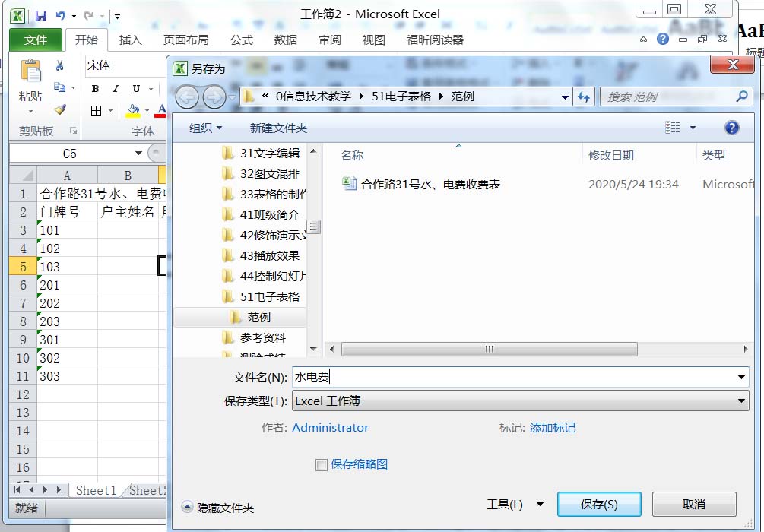Click the Cut scissors icon
The height and width of the screenshot is (532, 764).
[x=60, y=66]
